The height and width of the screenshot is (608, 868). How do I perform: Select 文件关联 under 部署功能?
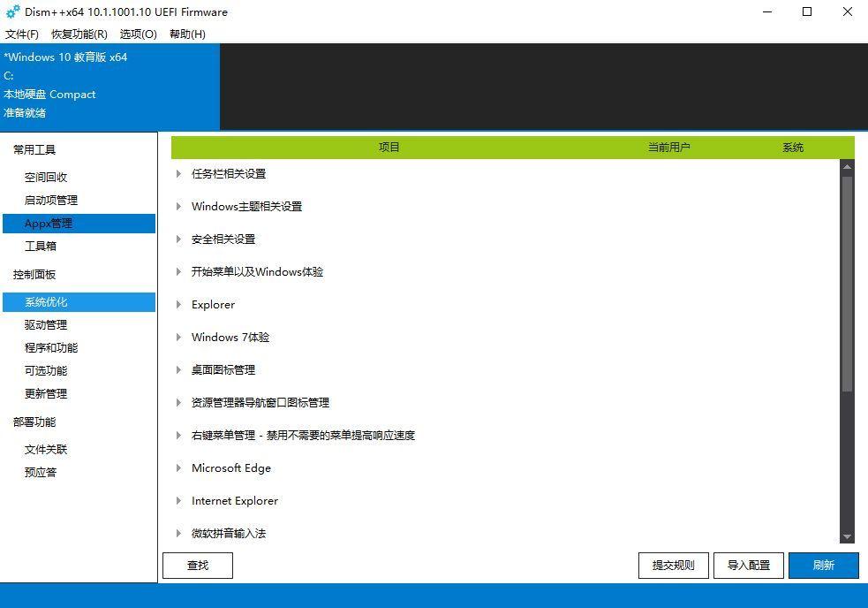point(45,449)
